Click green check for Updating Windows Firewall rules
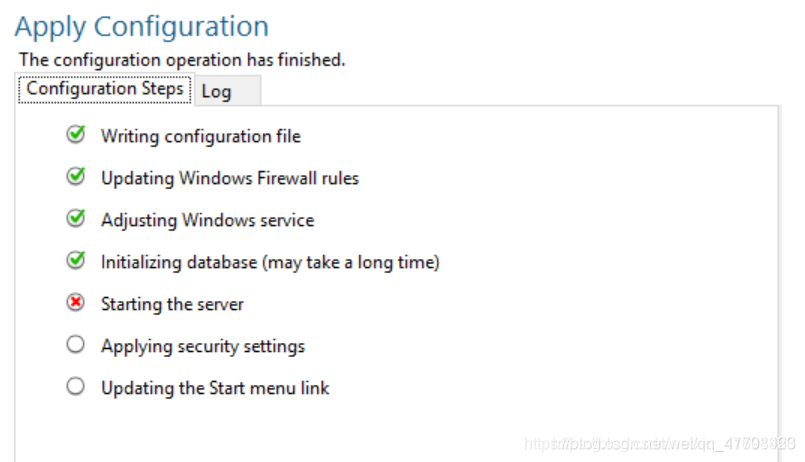Image resolution: width=805 pixels, height=462 pixels. point(76,177)
